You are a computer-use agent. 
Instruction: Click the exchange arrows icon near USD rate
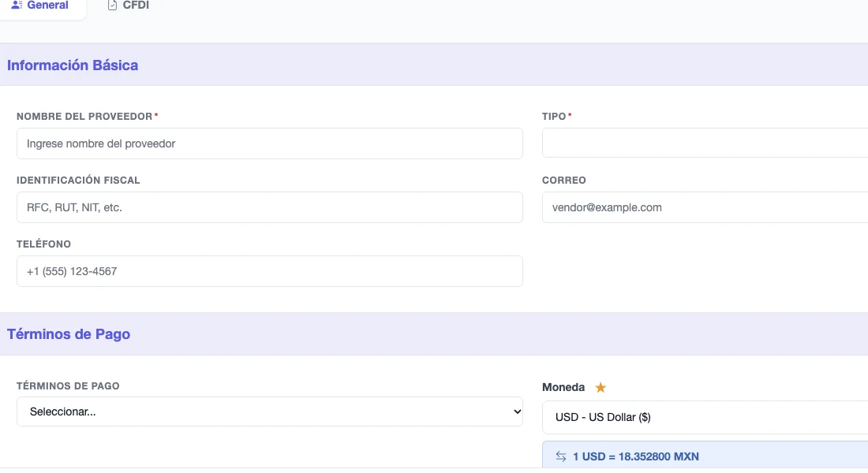(561, 456)
